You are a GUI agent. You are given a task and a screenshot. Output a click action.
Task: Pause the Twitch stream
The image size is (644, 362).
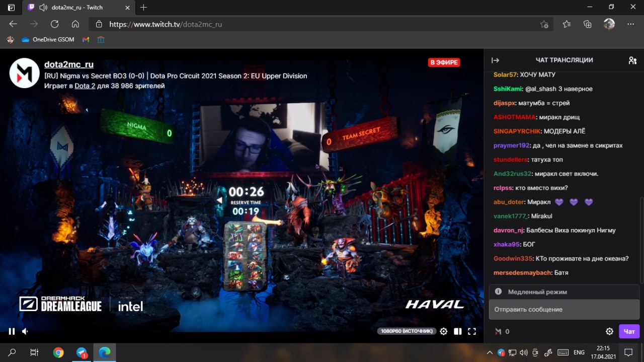12,331
